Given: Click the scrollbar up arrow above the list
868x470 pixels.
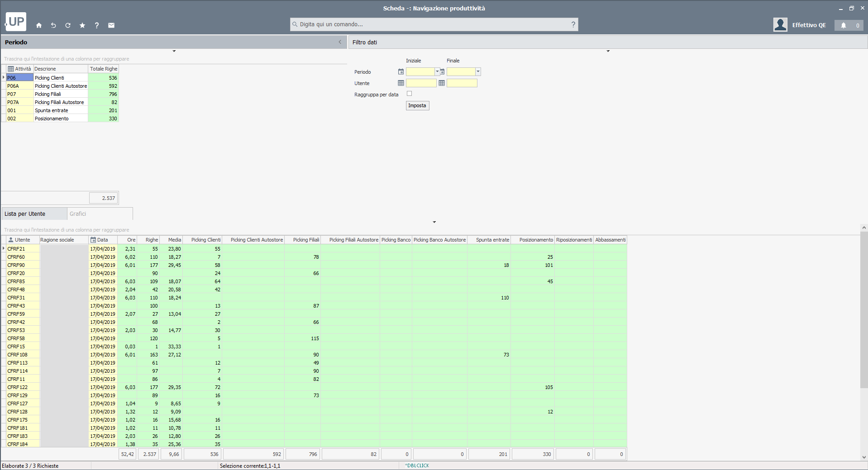Looking at the screenshot, I should (864, 228).
